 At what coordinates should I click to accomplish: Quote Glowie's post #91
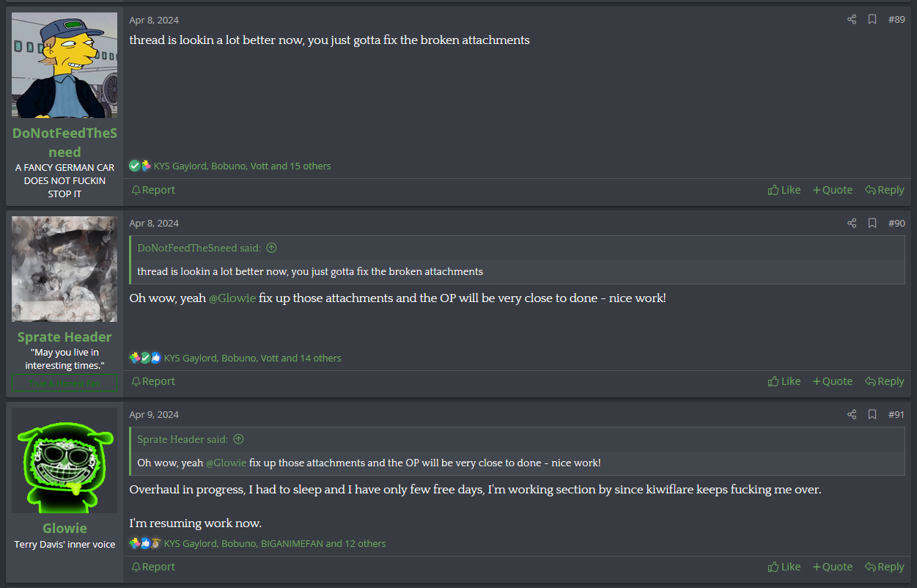[x=832, y=567]
